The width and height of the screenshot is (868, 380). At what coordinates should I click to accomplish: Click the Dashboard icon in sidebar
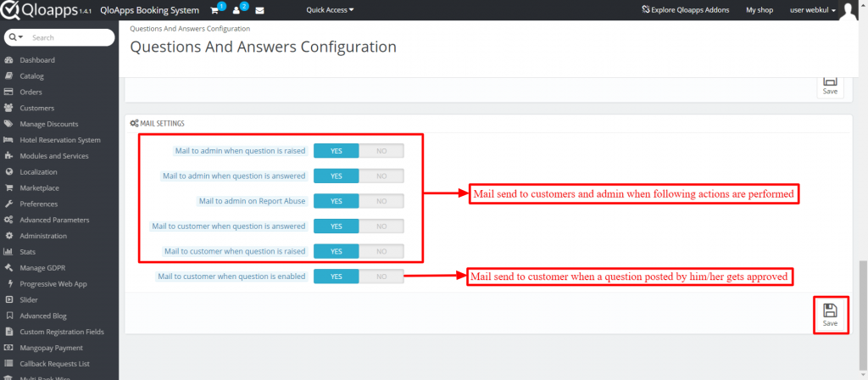pyautogui.click(x=8, y=60)
